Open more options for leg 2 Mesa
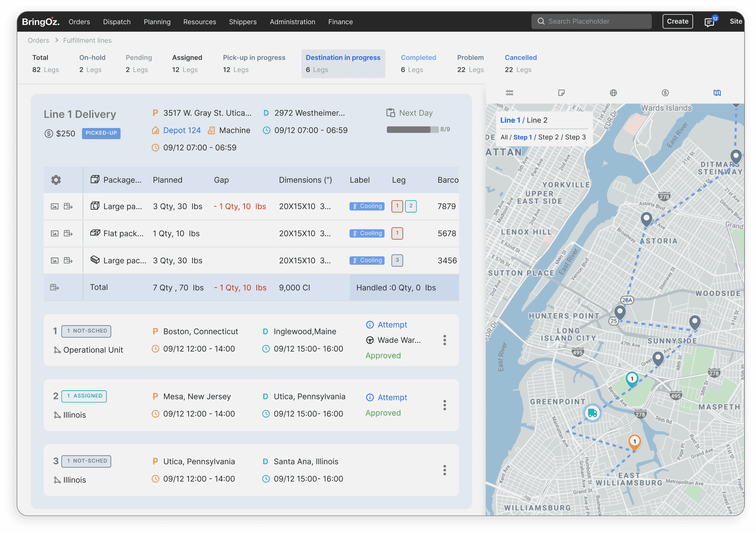The image size is (756, 533). click(x=445, y=405)
